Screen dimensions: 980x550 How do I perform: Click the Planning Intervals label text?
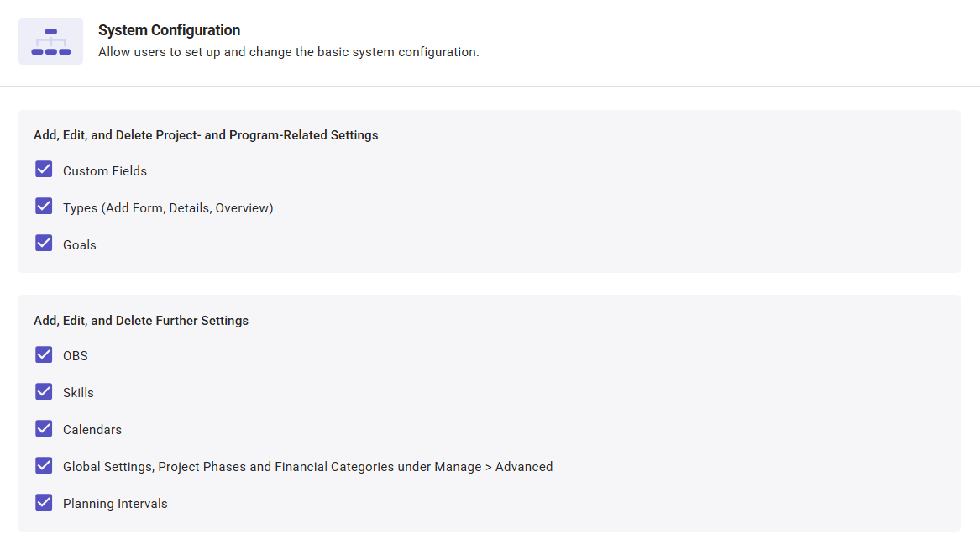click(115, 504)
